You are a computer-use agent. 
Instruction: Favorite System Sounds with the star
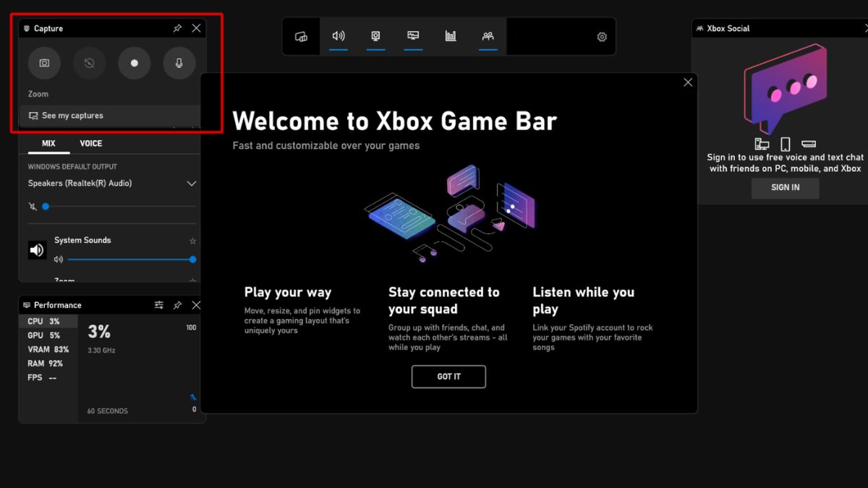pyautogui.click(x=192, y=241)
